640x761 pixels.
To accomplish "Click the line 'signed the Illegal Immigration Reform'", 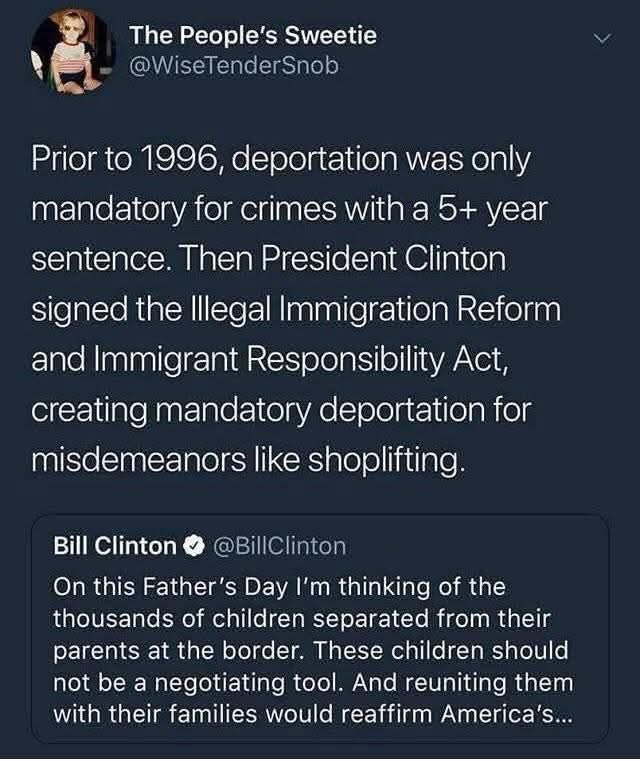I will [297, 309].
